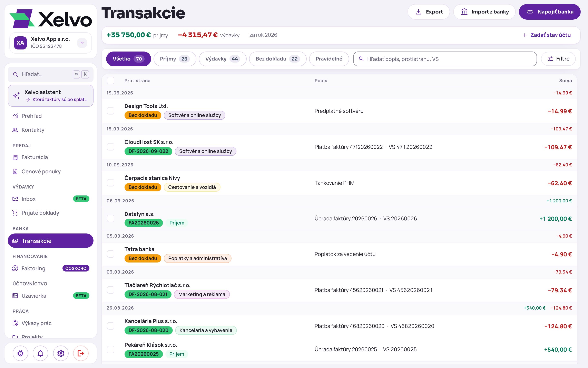Check the Datalyn a.s. row checkbox

pos(110,218)
